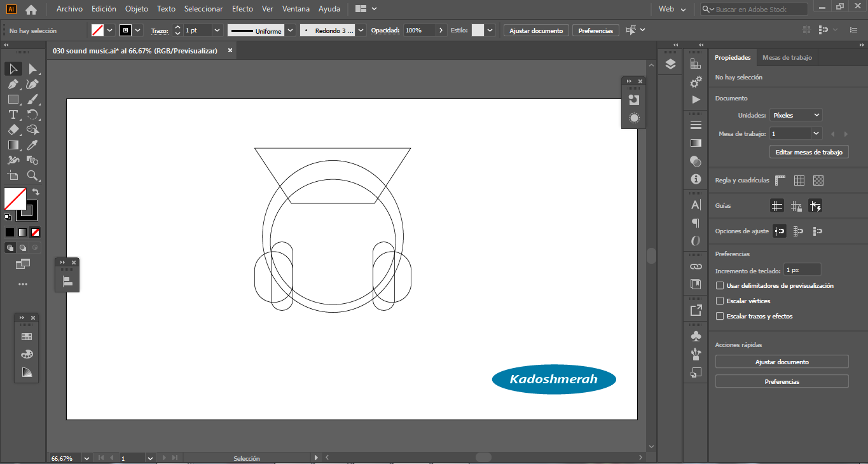Select the Rotate tool
This screenshot has width=868, height=464.
coord(32,114)
